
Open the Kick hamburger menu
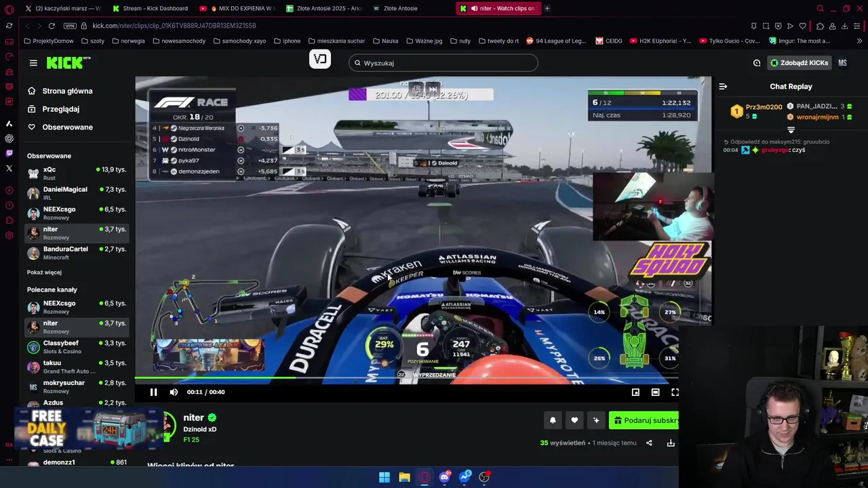click(33, 63)
